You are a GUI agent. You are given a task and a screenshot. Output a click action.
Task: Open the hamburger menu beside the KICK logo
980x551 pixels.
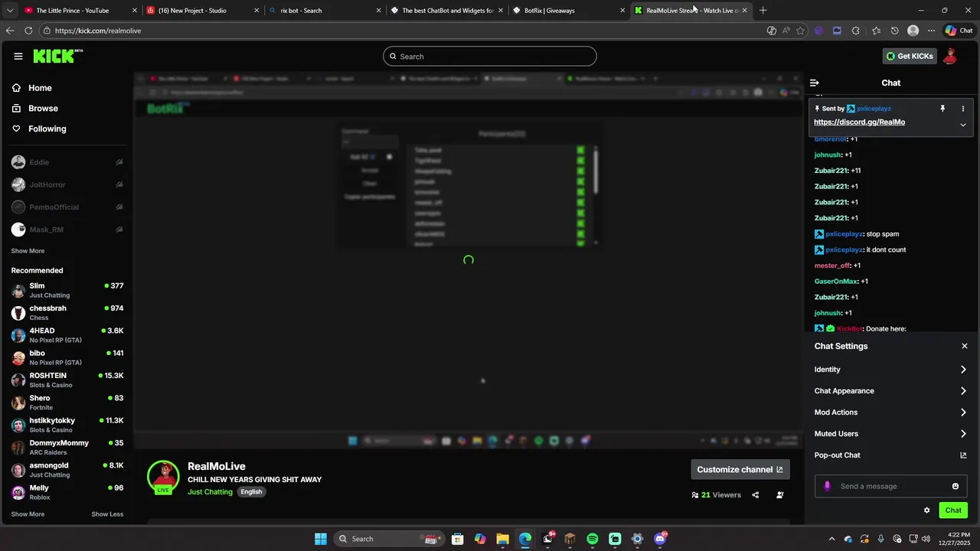coord(18,56)
